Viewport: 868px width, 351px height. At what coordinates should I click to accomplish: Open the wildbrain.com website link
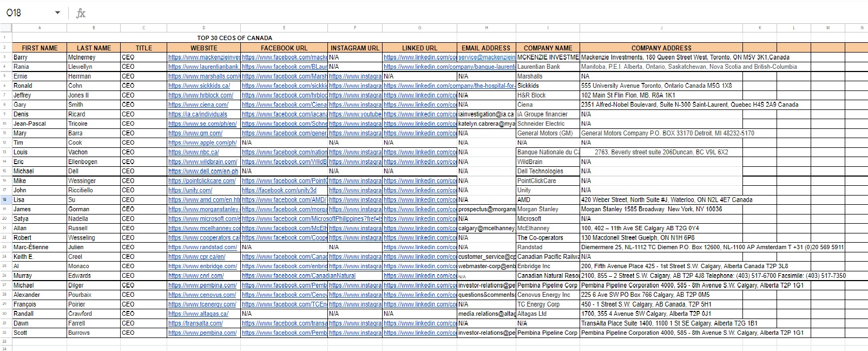(202, 161)
